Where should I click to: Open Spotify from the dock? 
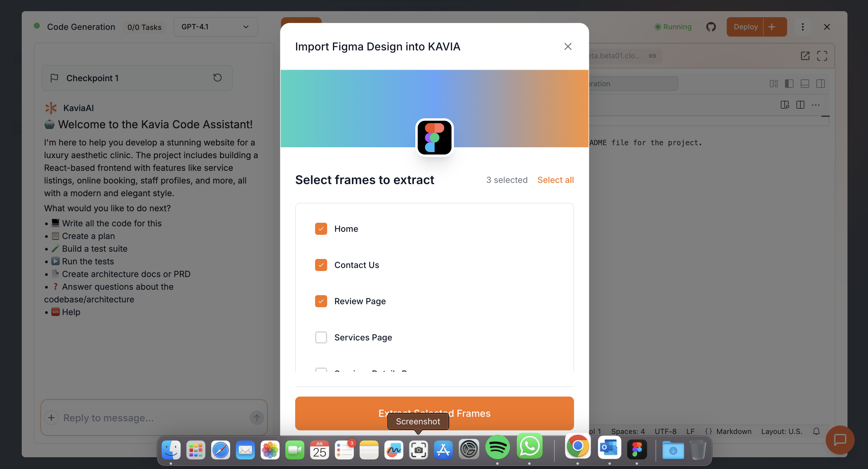tap(497, 446)
